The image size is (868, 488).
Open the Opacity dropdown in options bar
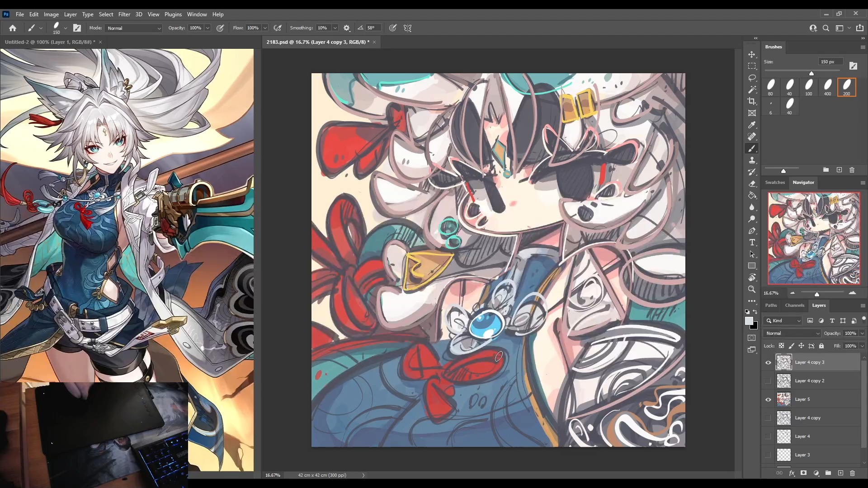pyautogui.click(x=208, y=28)
